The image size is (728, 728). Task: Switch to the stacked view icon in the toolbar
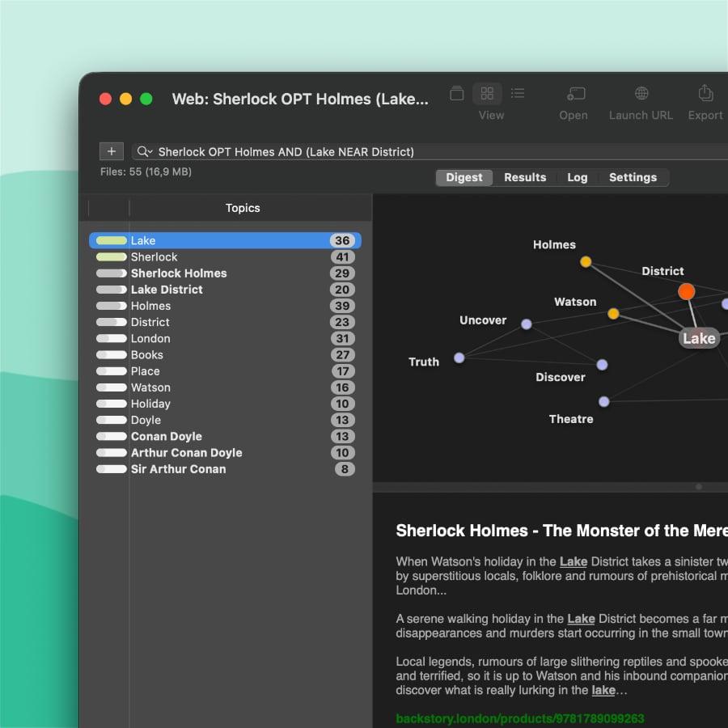pos(457,93)
